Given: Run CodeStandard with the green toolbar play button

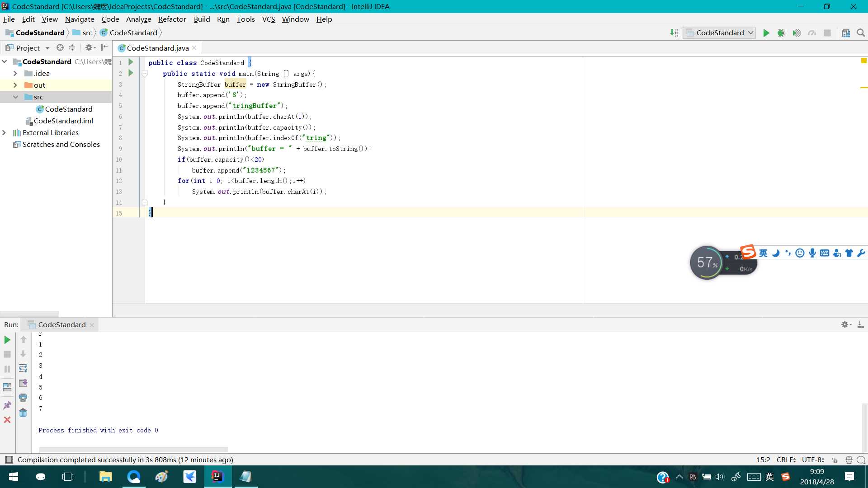Looking at the screenshot, I should point(766,33).
